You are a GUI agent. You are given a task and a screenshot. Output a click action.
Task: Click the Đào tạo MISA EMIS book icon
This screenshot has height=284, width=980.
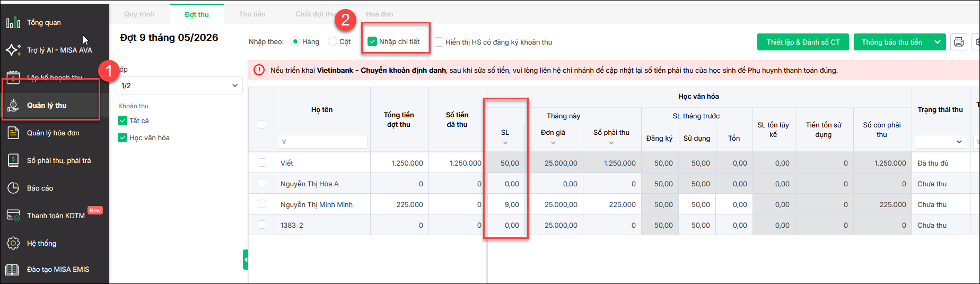[x=13, y=269]
